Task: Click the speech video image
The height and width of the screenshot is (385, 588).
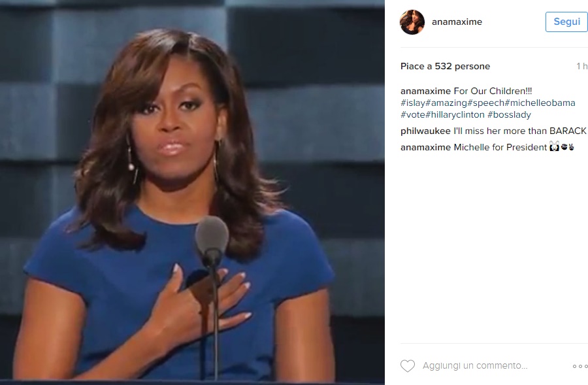Action: 192,192
